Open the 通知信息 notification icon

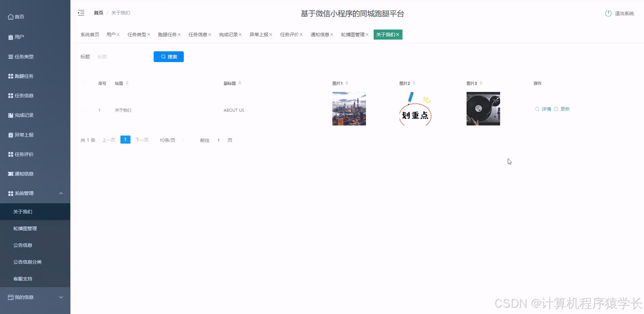[10, 173]
